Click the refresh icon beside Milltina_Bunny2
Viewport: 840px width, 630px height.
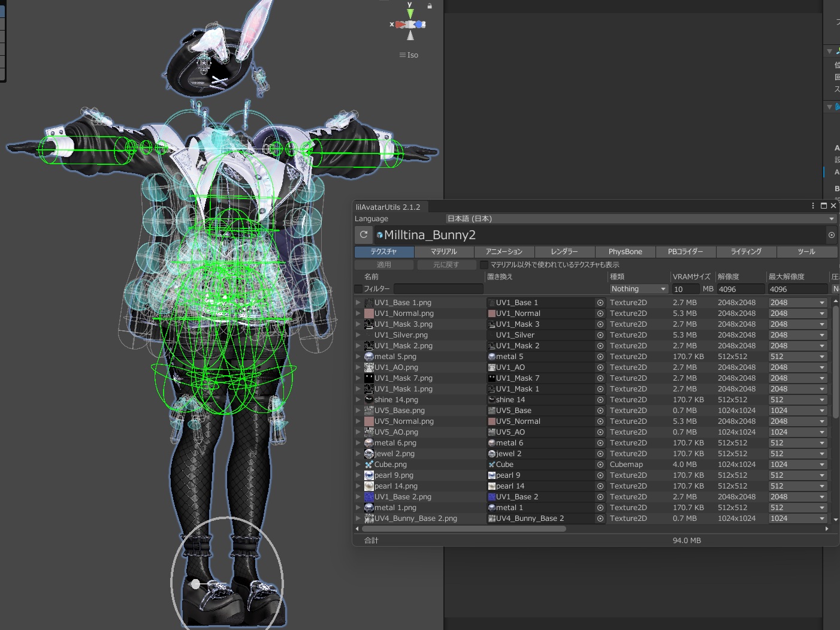click(x=364, y=235)
